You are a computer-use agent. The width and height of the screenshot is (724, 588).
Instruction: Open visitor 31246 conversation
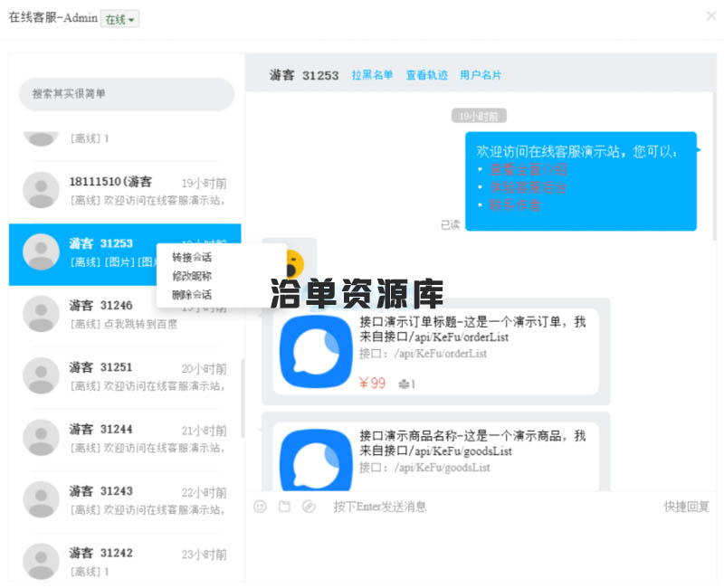[125, 314]
